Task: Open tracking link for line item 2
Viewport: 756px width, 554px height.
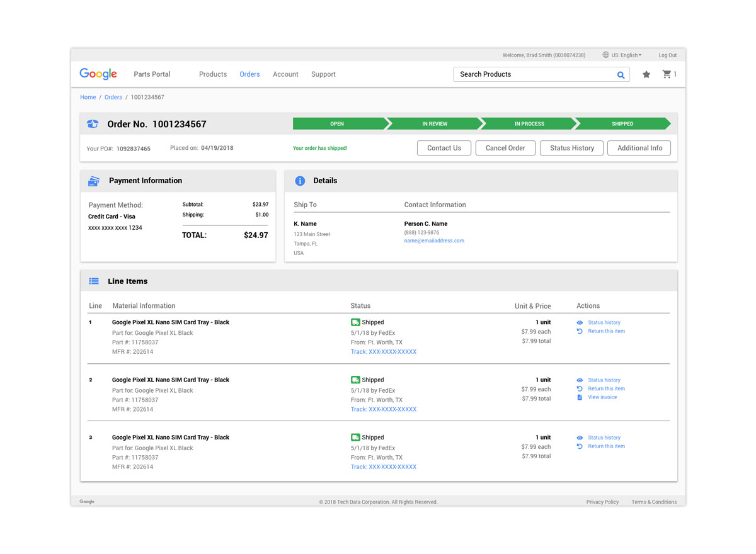Action: (384, 409)
